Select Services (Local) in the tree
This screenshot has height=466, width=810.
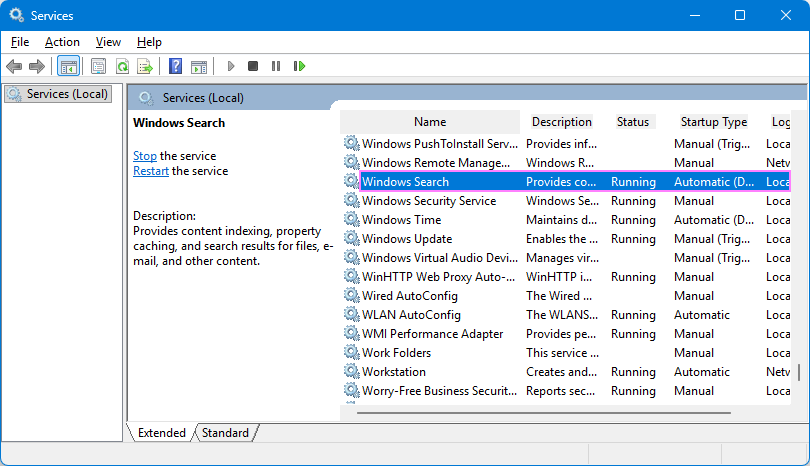coord(58,94)
